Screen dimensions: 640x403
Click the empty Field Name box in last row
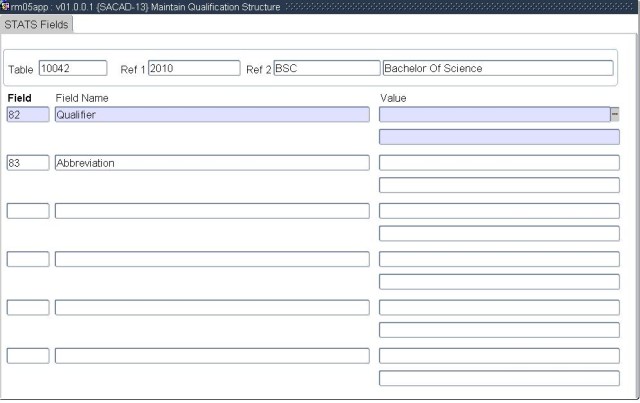(212, 355)
